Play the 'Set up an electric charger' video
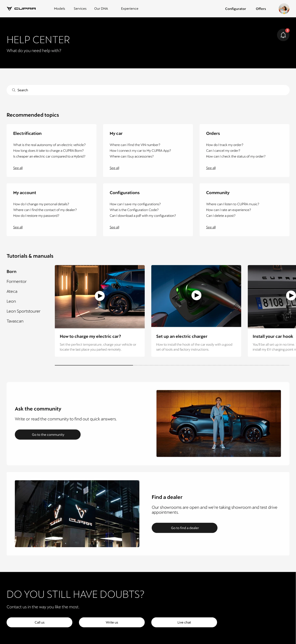296x644 pixels. click(x=196, y=295)
